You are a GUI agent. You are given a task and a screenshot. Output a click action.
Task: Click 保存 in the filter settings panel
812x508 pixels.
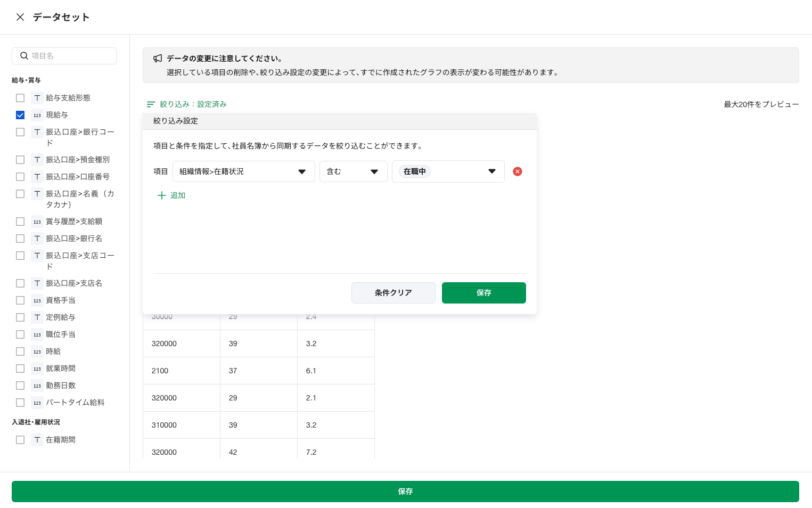(x=483, y=293)
